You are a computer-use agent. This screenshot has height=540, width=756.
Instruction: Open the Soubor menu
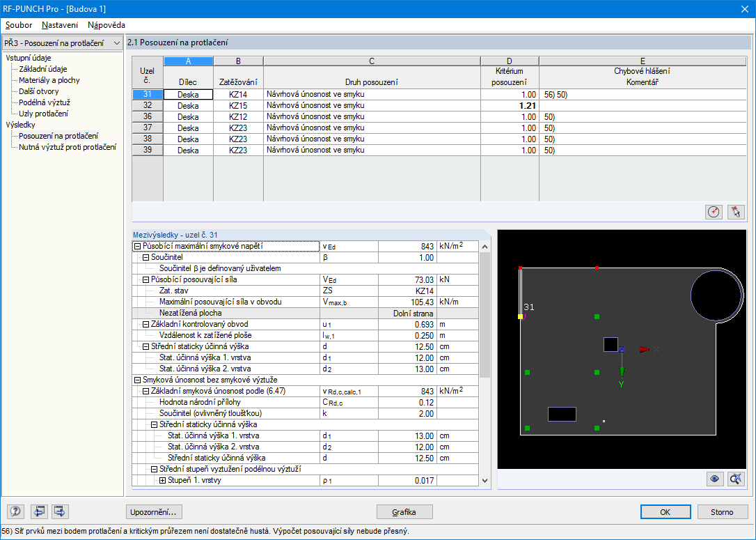[19, 25]
